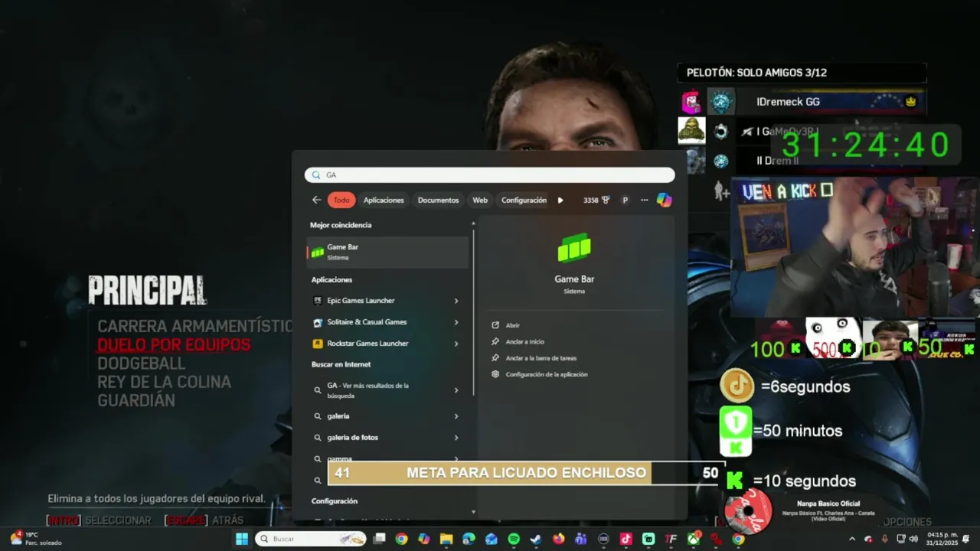Switch to the Configuración filter tab
Viewport: 980px width, 551px height.
[524, 200]
